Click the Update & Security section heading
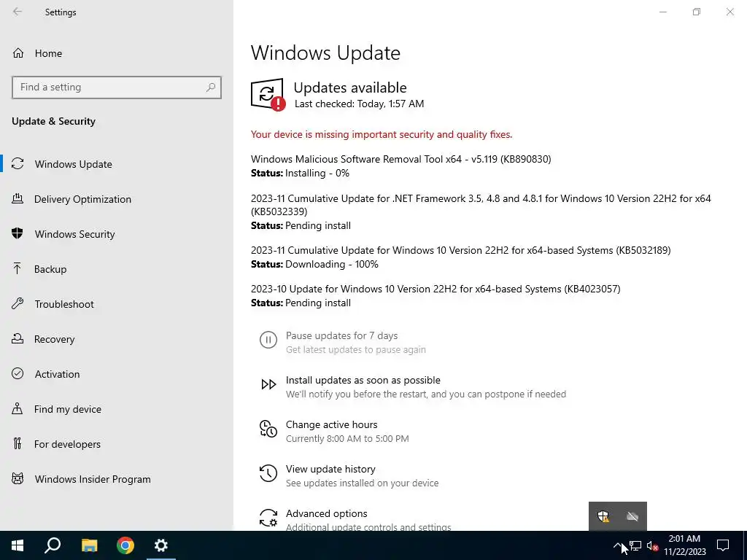This screenshot has height=560, width=747. coord(53,122)
